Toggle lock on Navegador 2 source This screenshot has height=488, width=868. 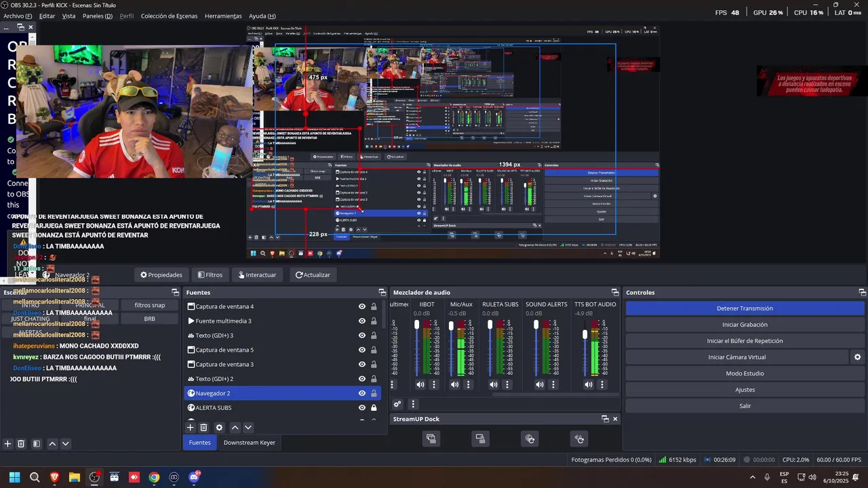click(x=374, y=393)
